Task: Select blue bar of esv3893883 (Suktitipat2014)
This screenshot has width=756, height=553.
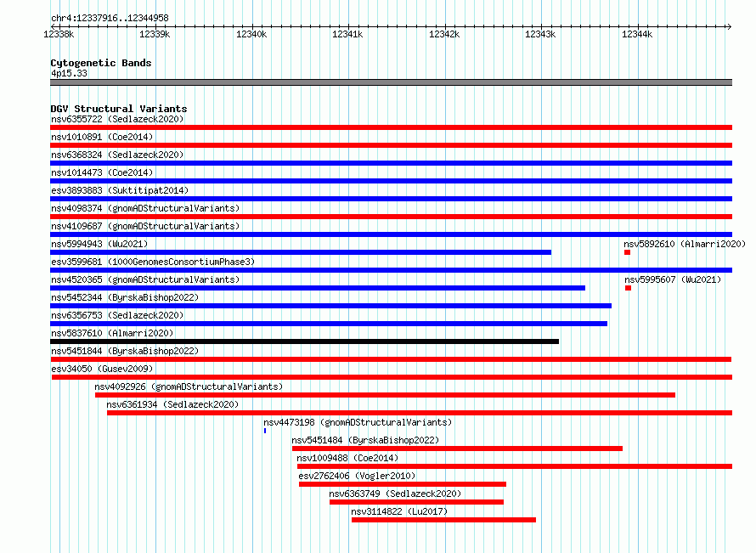Action: 391,199
